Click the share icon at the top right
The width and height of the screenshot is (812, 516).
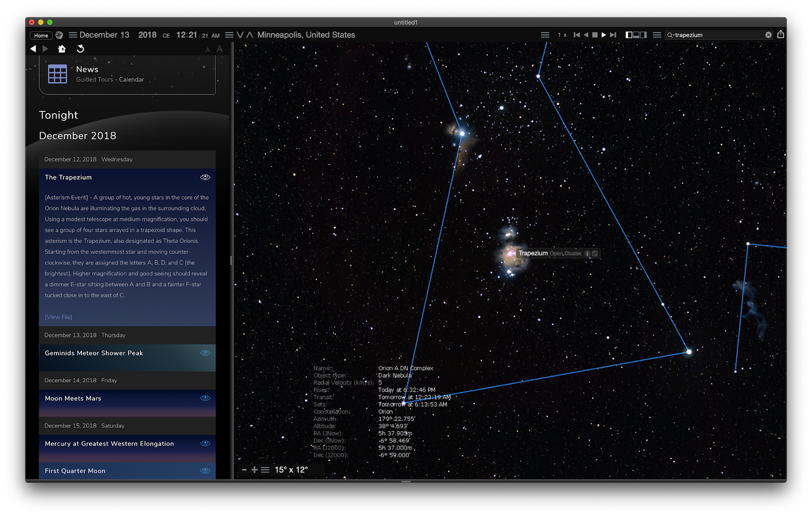click(x=781, y=35)
